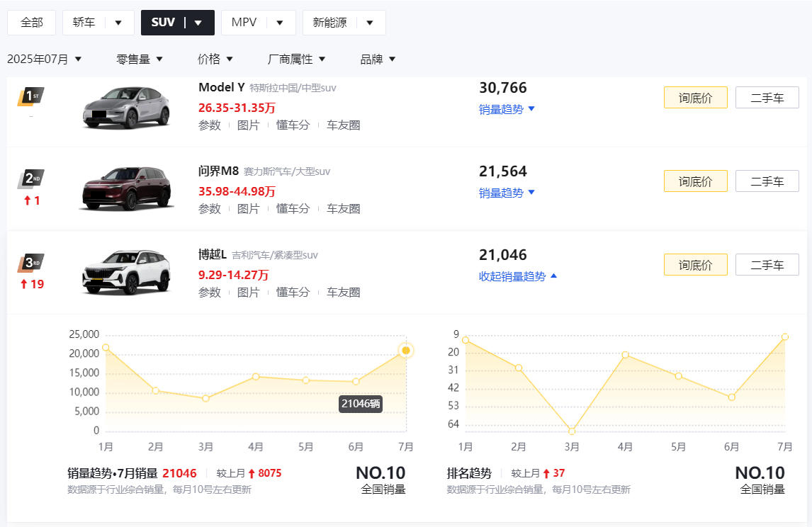Open the 问界M8 car thumbnail
812x527 pixels.
click(x=126, y=188)
